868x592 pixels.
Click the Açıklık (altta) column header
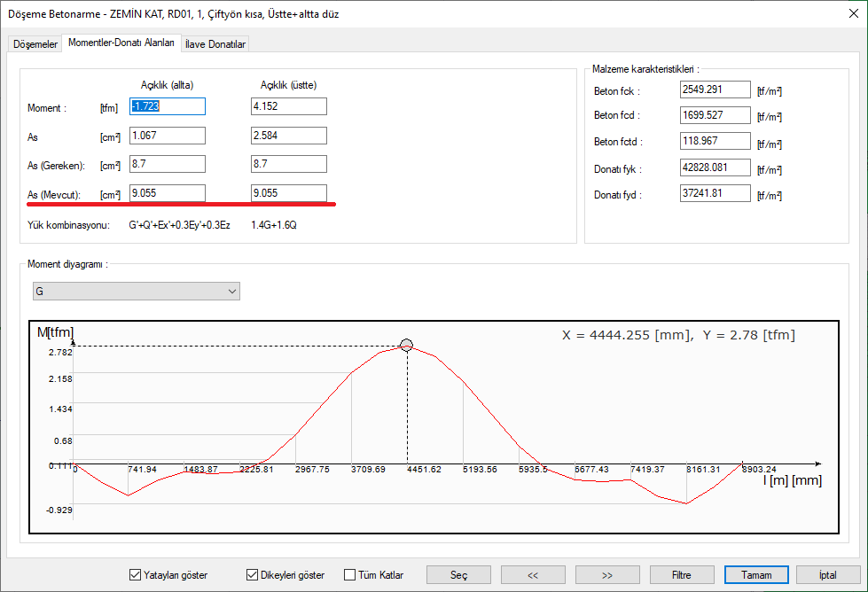coord(168,85)
